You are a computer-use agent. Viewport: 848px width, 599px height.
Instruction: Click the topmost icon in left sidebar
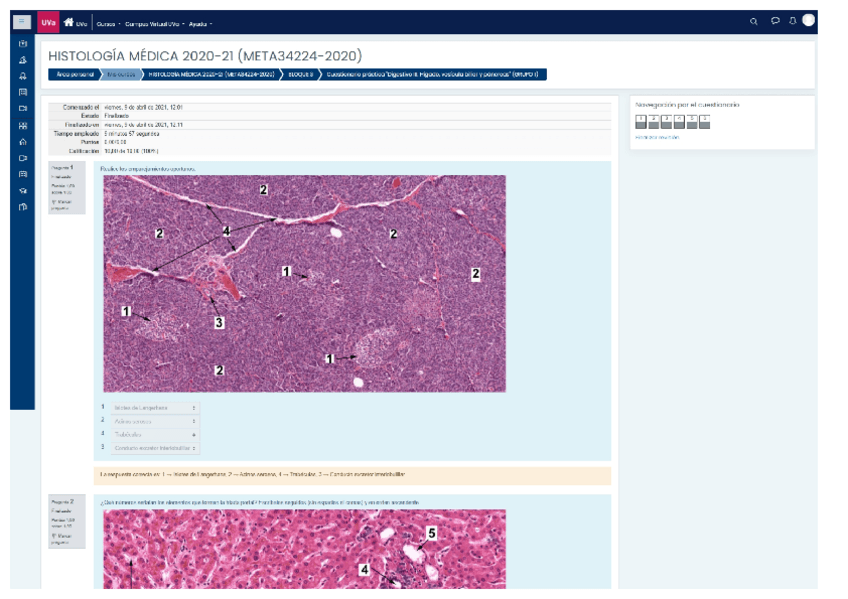[23, 43]
